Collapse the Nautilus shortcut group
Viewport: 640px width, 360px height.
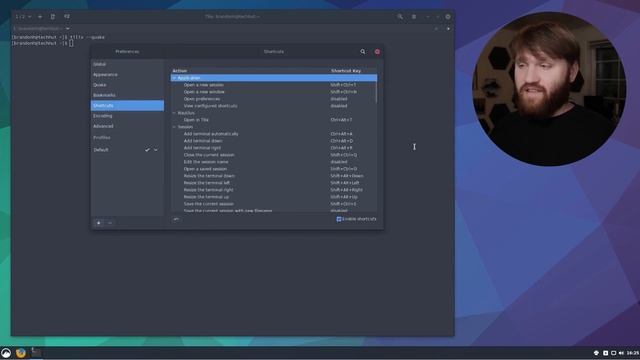click(174, 113)
